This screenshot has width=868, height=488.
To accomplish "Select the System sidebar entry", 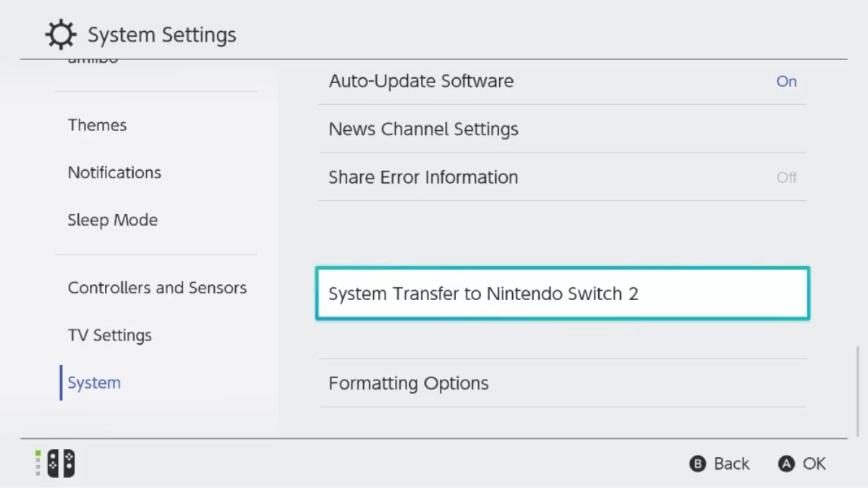I will [93, 382].
